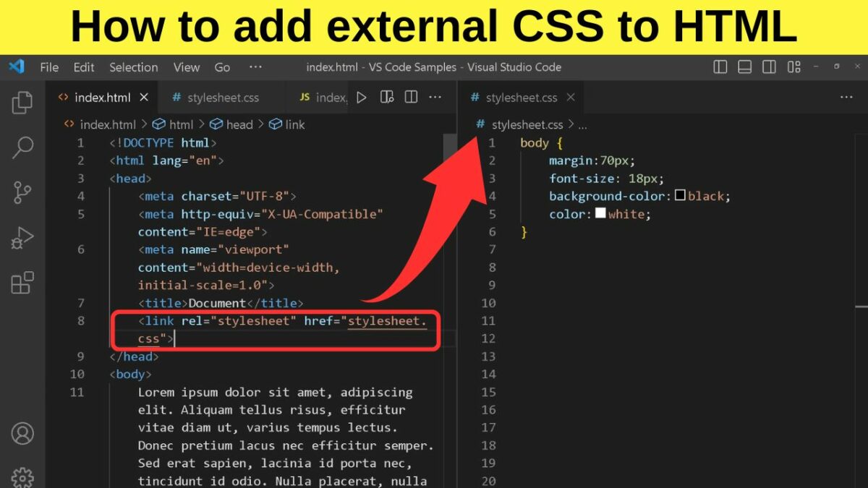Open the Extensions view
Screen dimensions: 868x488
[x=22, y=283]
